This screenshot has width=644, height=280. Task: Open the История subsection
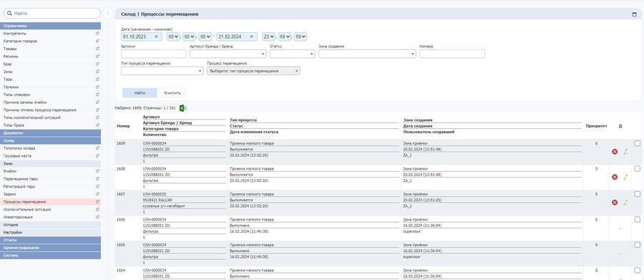(51, 225)
